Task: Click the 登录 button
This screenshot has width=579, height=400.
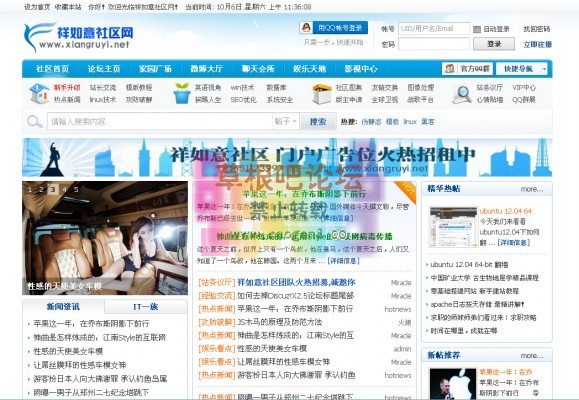Action: coord(494,44)
